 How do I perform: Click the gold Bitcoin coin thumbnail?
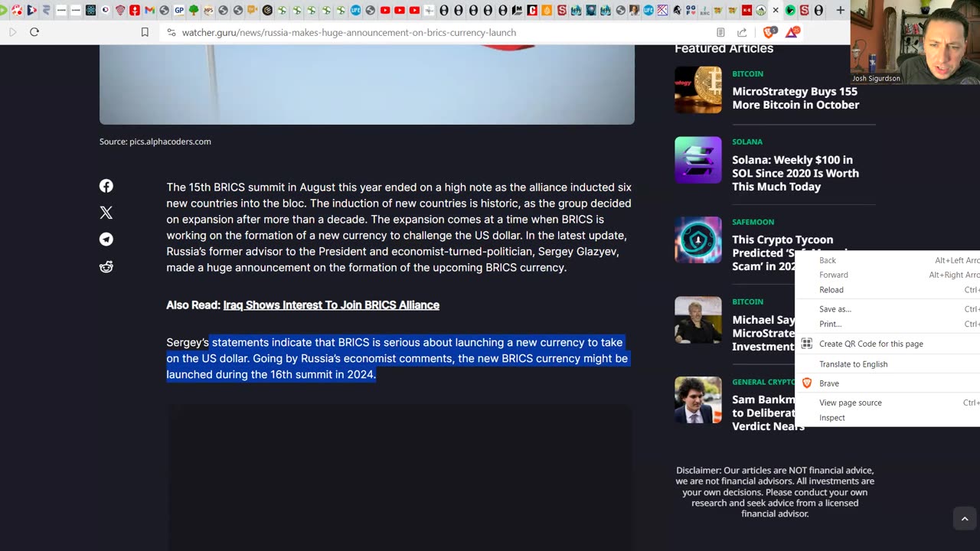coord(697,90)
